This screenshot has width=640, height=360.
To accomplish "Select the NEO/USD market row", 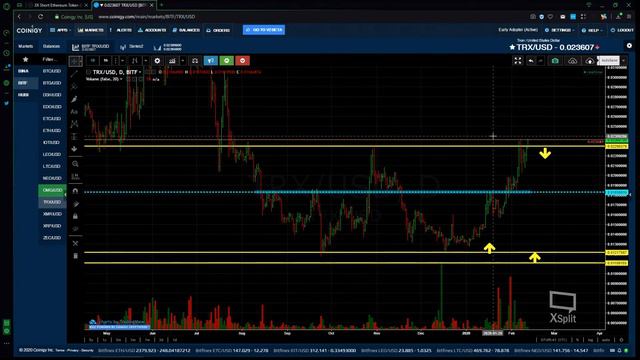I will [52, 178].
